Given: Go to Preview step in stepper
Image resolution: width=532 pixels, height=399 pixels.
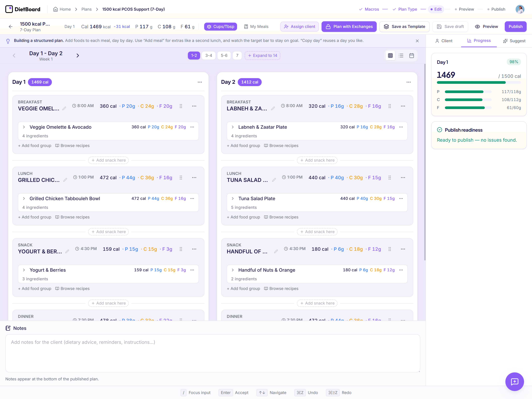Looking at the screenshot, I should tap(464, 9).
